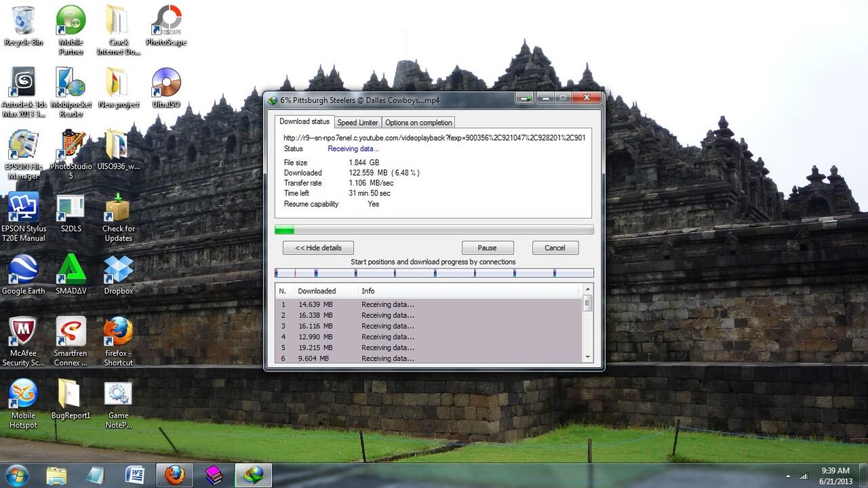Screen dimensions: 868x488
Task: Click the IDM icon in download title bar
Action: [x=273, y=100]
